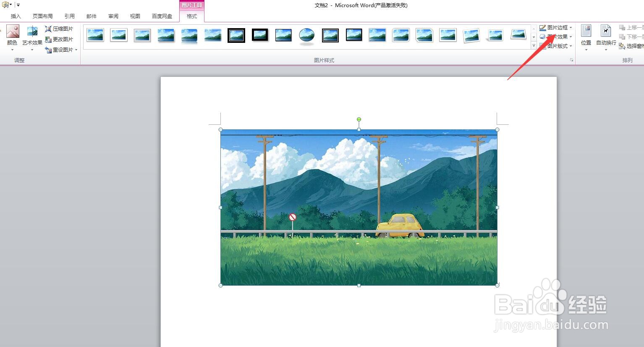The image size is (644, 347).
Task: Apply the relaxed perspective white picture style
Action: pos(518,35)
